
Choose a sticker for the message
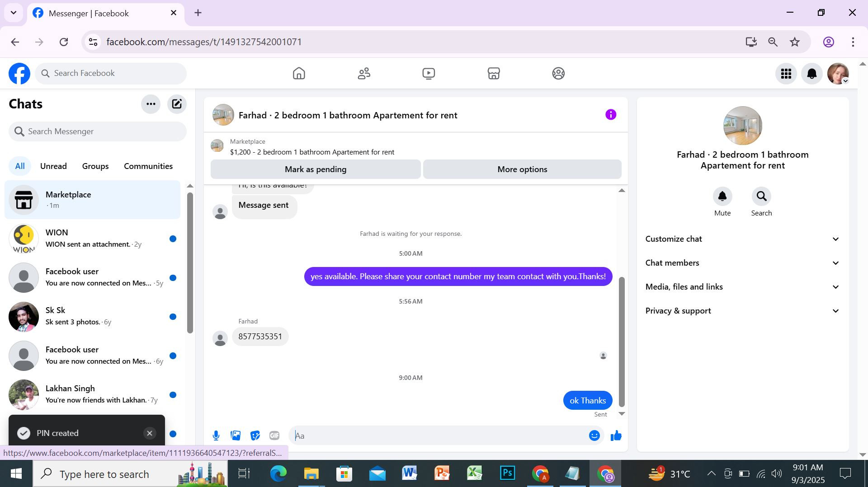pyautogui.click(x=255, y=435)
